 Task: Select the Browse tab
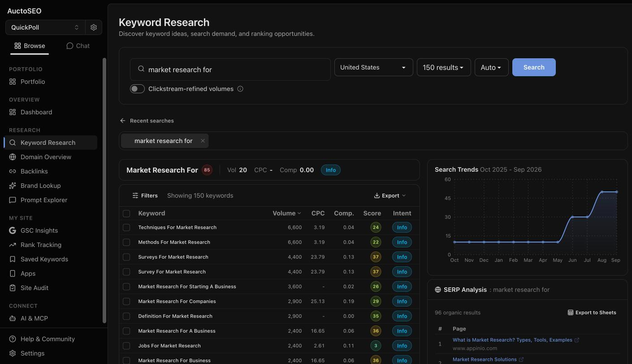pos(30,46)
